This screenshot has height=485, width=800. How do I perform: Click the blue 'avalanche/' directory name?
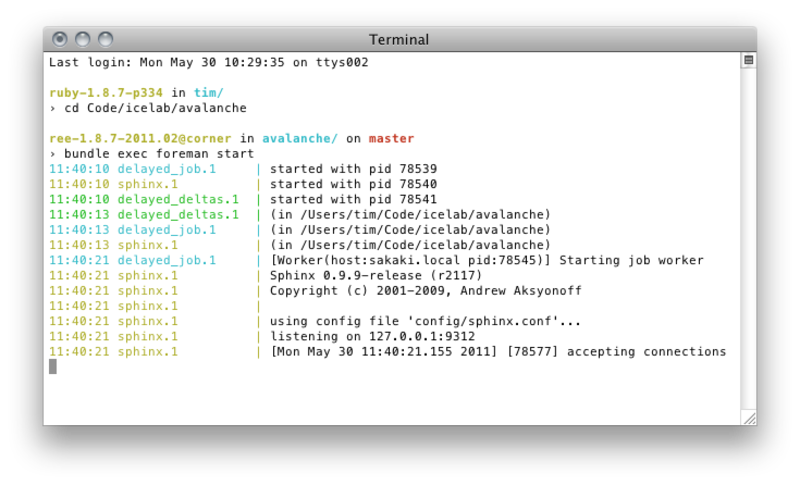click(x=300, y=138)
